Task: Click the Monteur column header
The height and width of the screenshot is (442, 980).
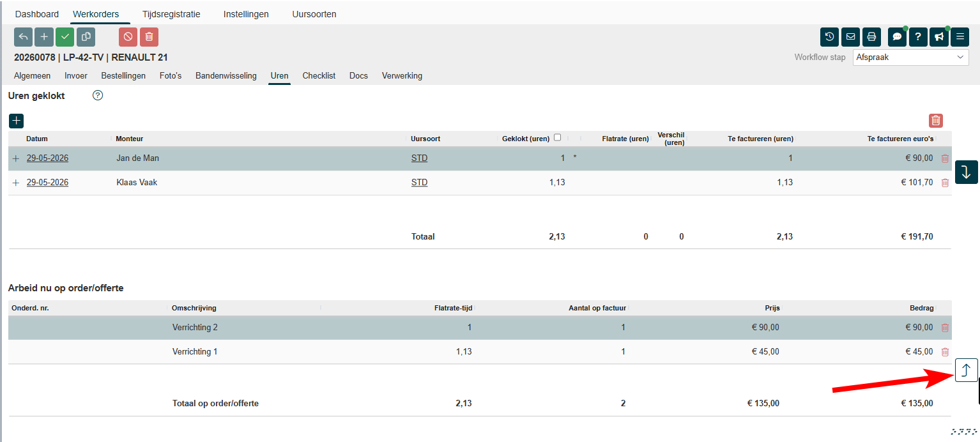Action: tap(129, 139)
